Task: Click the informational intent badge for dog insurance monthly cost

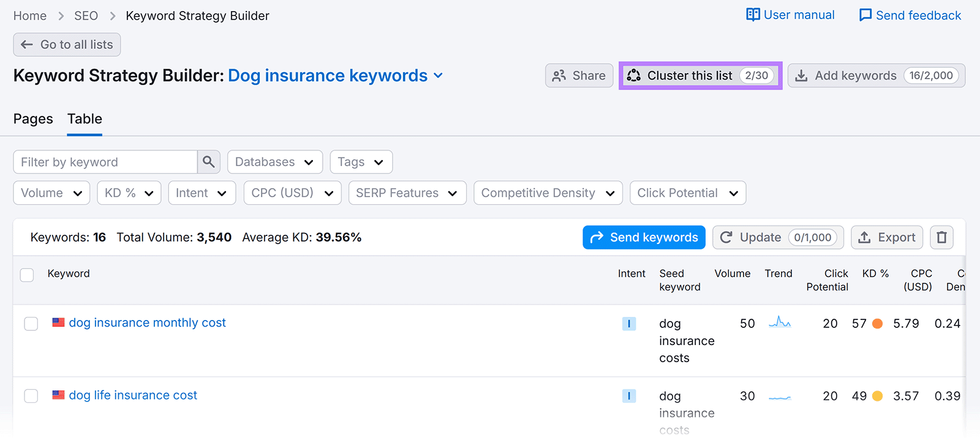Action: pyautogui.click(x=628, y=324)
